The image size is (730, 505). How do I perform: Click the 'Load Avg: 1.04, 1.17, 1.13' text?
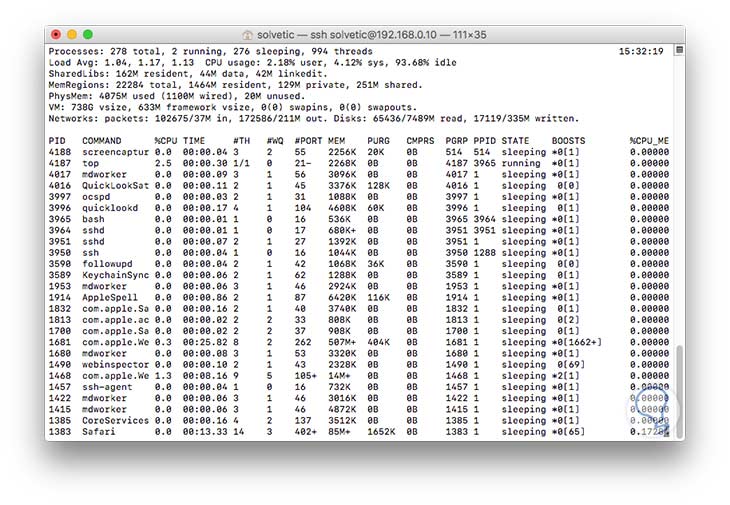[x=121, y=63]
